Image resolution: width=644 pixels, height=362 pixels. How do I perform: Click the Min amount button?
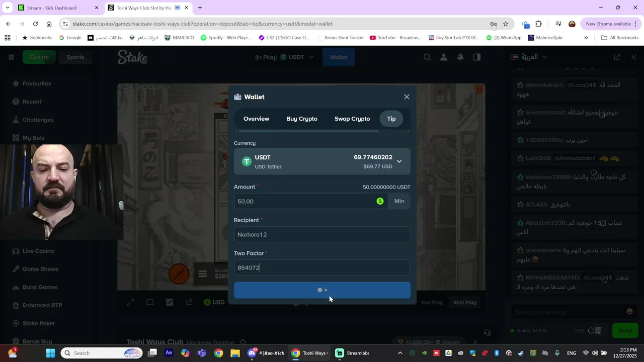click(x=399, y=201)
